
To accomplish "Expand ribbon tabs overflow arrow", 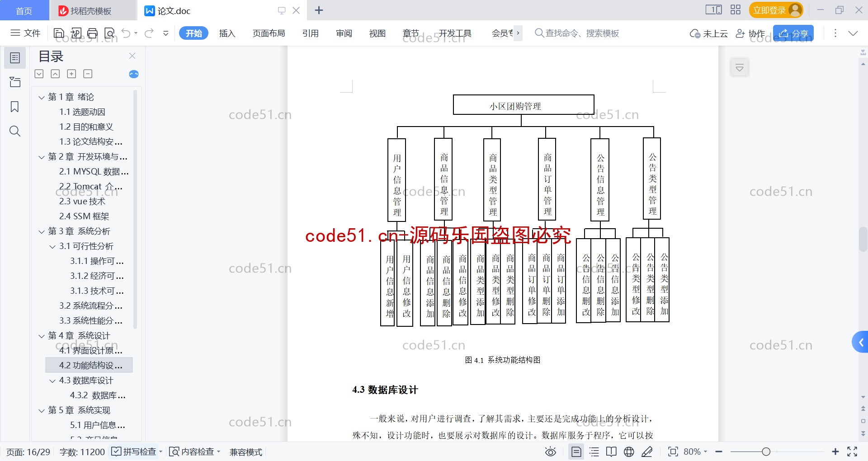I will tap(518, 33).
